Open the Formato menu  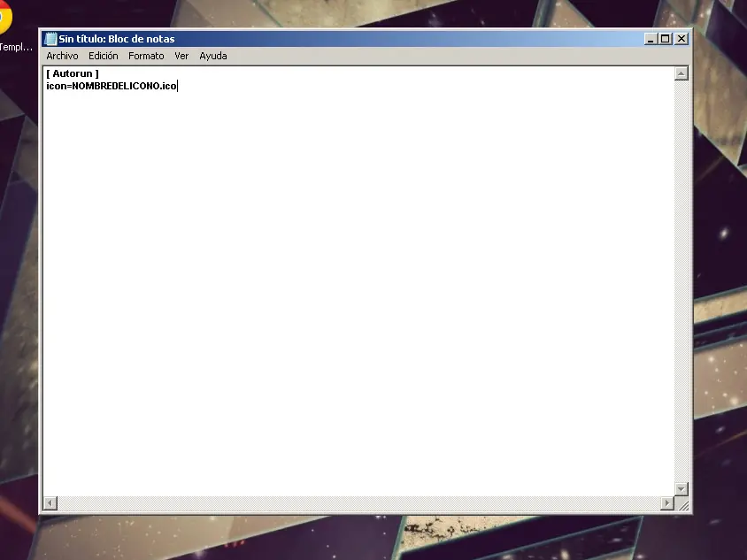pyautogui.click(x=146, y=56)
